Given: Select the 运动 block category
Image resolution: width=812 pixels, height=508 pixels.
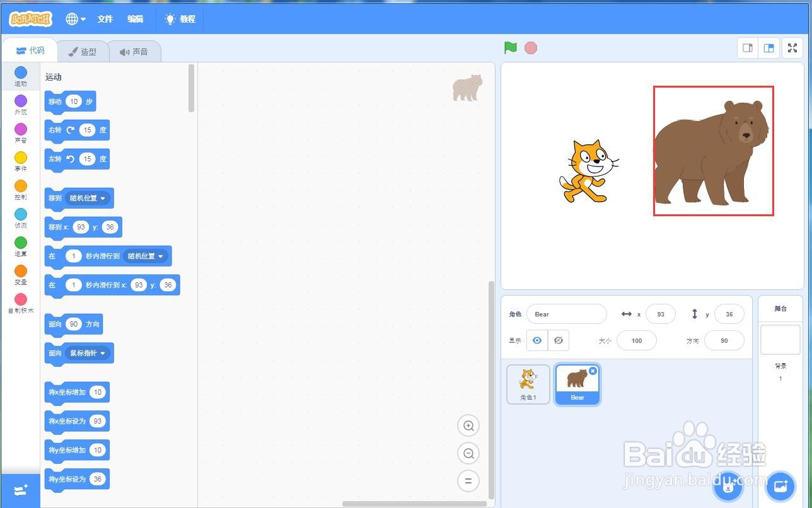Looking at the screenshot, I should click(x=21, y=77).
